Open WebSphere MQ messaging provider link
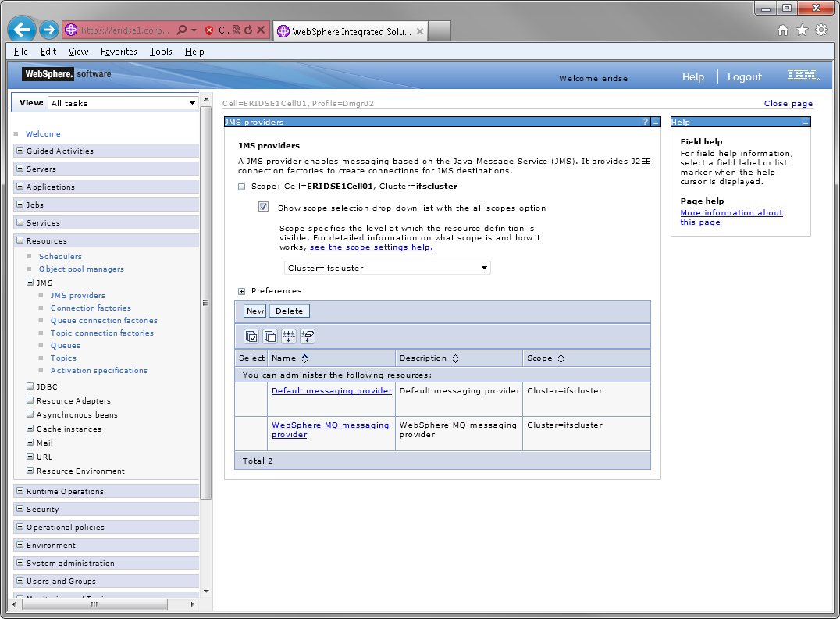Viewport: 840px width, 619px height. point(330,429)
